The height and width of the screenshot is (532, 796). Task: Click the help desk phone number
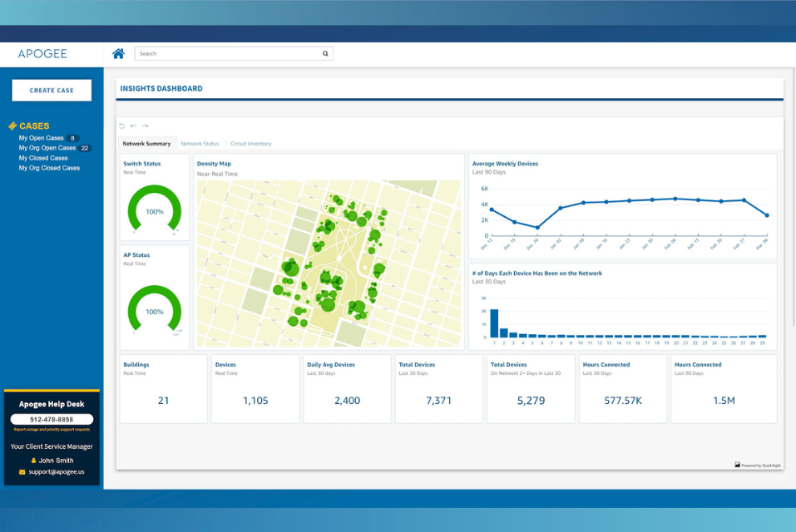click(x=52, y=420)
